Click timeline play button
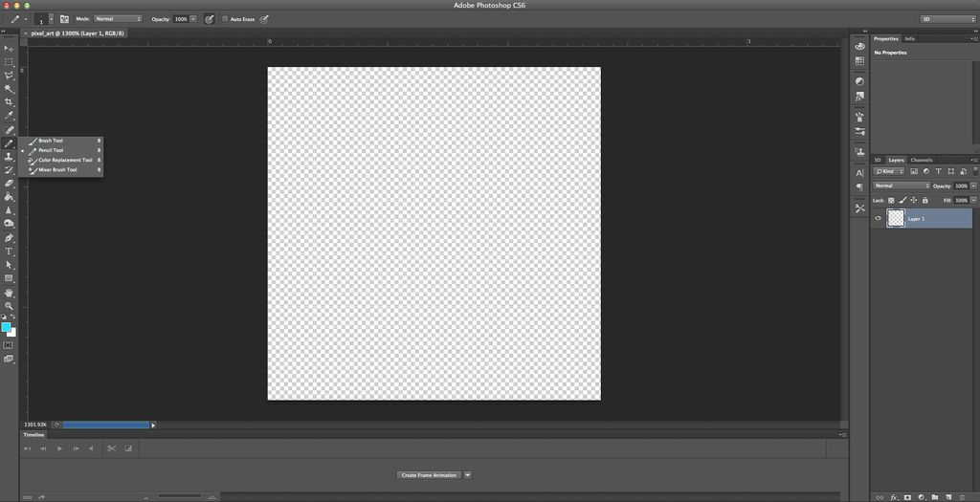 coord(59,448)
